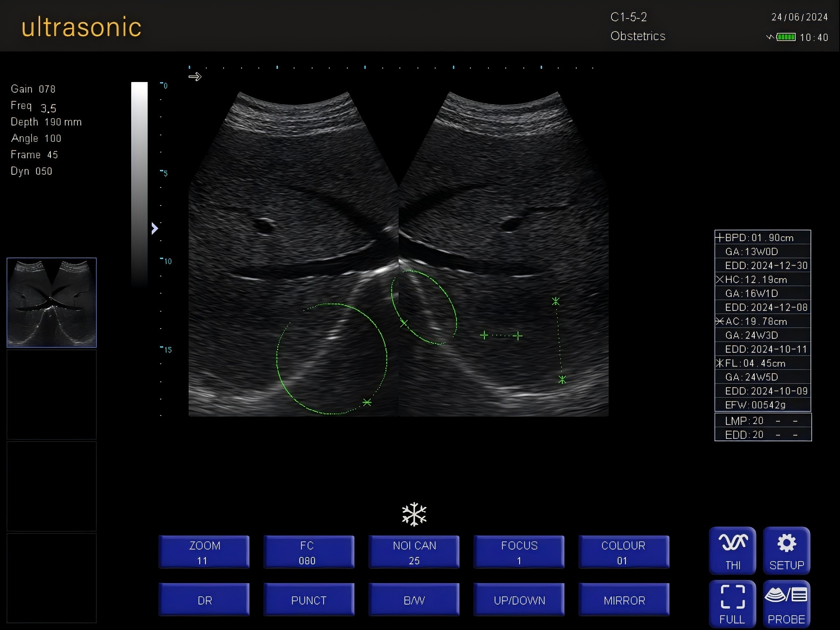Click the depth scale 15 mark

[x=167, y=349]
